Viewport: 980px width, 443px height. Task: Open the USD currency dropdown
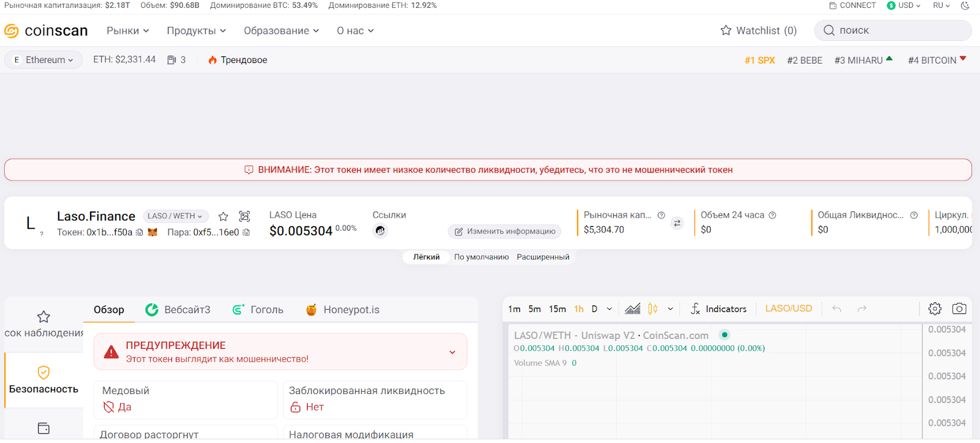tap(904, 6)
